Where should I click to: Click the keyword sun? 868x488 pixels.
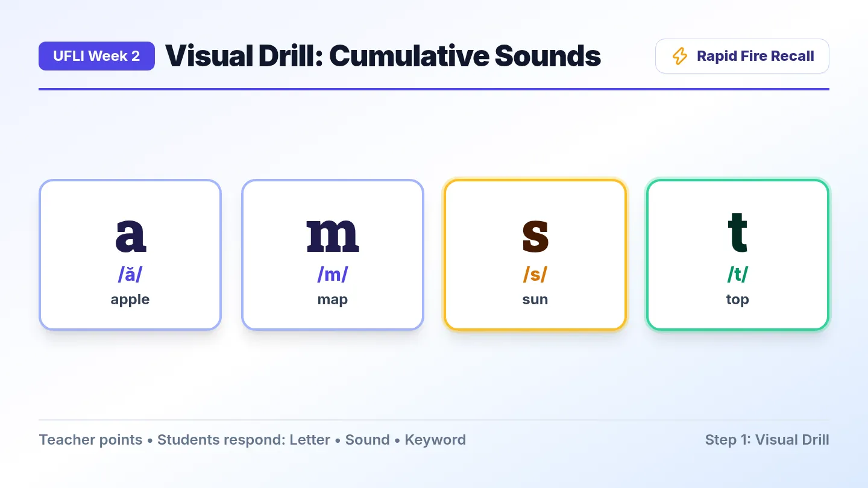point(535,299)
